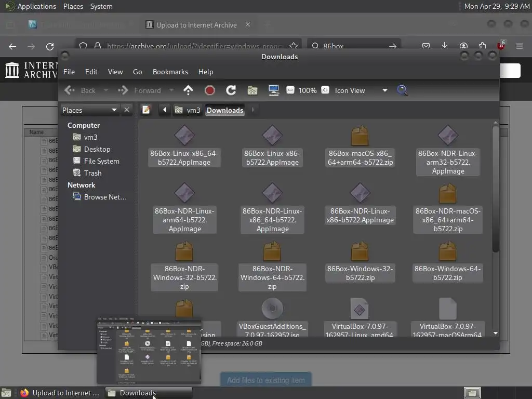Screen dimensions: 532x399
Task: Open the Places panel menu
Action: tap(73, 6)
